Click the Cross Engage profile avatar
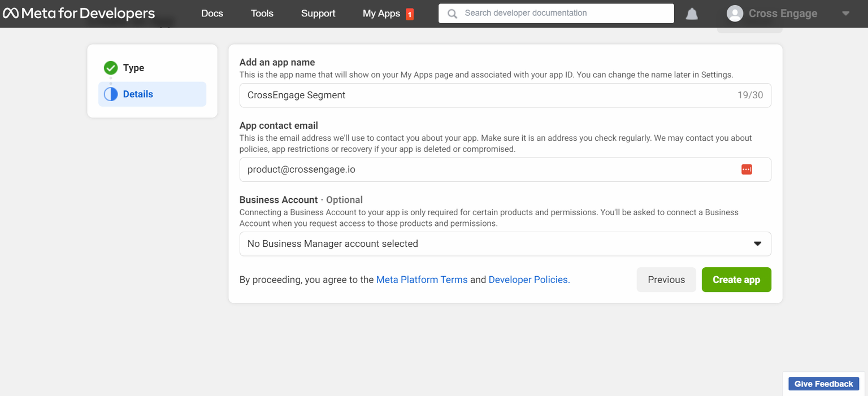Viewport: 868px width, 396px height. 735,14
